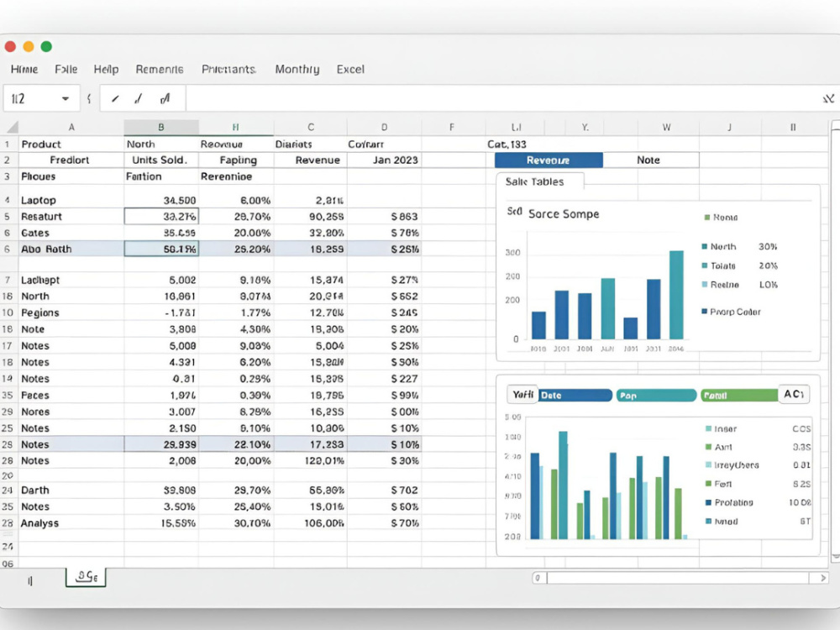Select the cell containing 106,00%
This screenshot has width=840, height=630.
tap(310, 523)
